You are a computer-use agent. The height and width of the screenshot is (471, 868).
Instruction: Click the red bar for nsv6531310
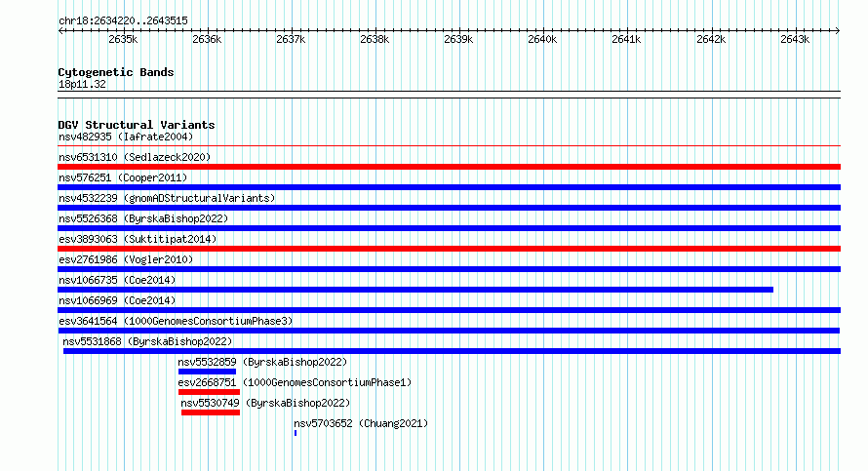point(449,167)
